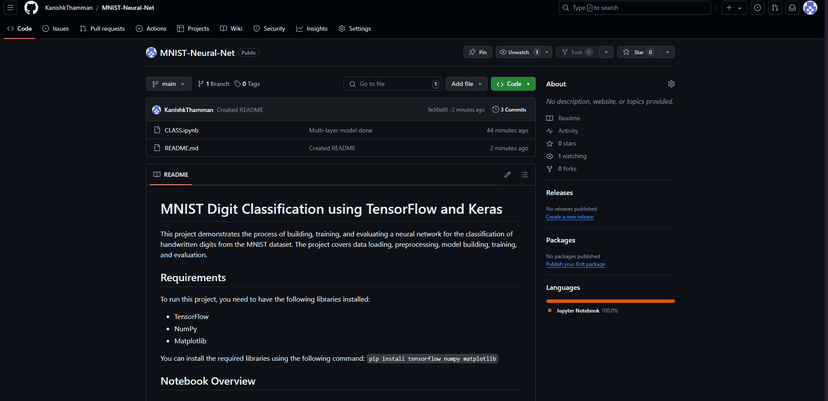This screenshot has height=401, width=828.
Task: Open the README outline list icon
Action: point(524,175)
